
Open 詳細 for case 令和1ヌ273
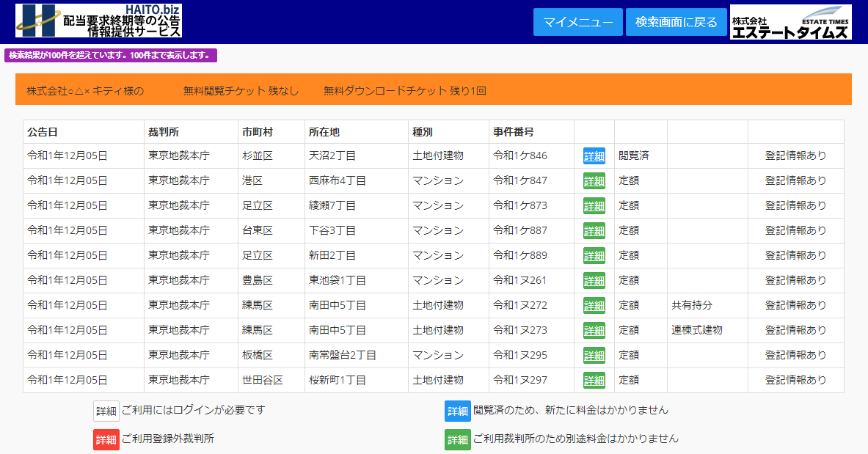click(x=594, y=330)
